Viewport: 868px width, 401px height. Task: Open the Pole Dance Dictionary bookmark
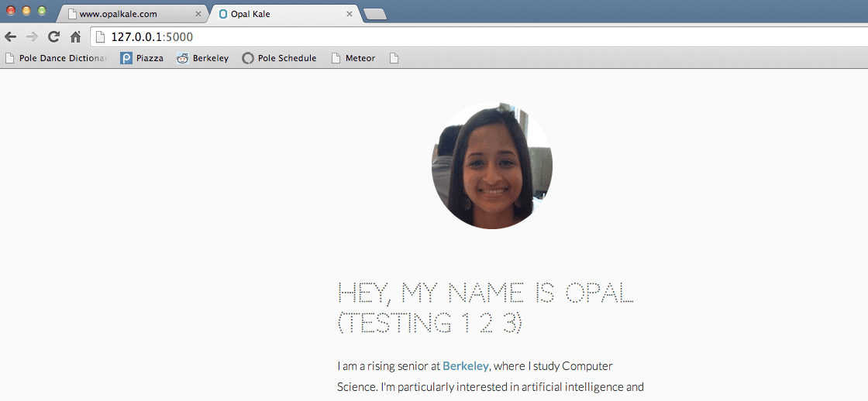pyautogui.click(x=55, y=58)
